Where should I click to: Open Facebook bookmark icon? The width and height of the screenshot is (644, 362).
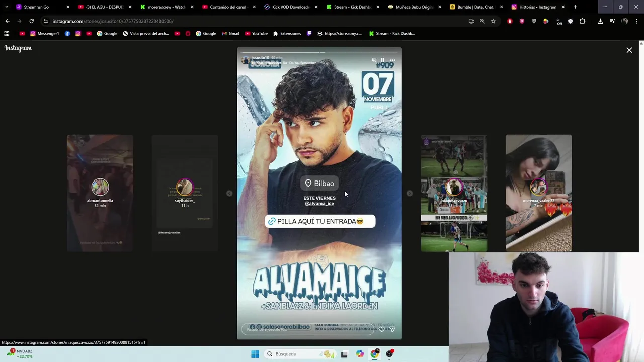(67, 34)
